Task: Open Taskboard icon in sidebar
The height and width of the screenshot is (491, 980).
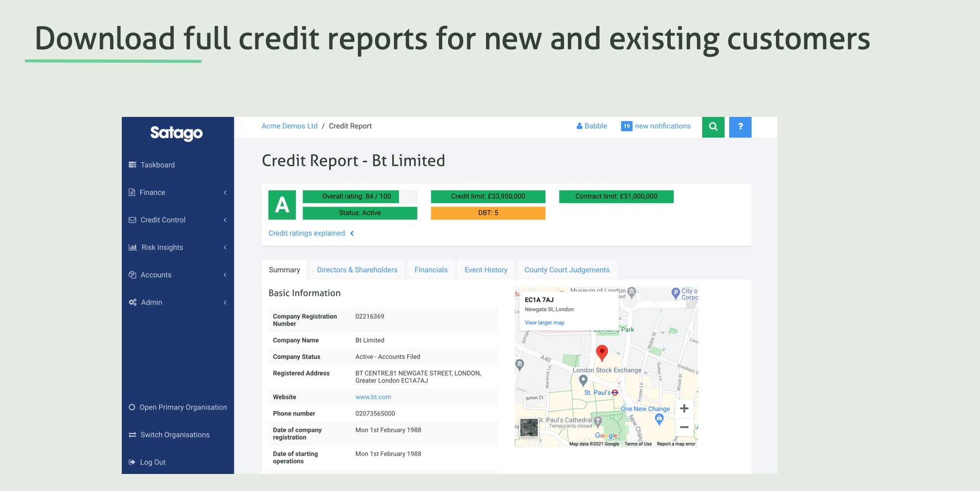Action: click(132, 165)
